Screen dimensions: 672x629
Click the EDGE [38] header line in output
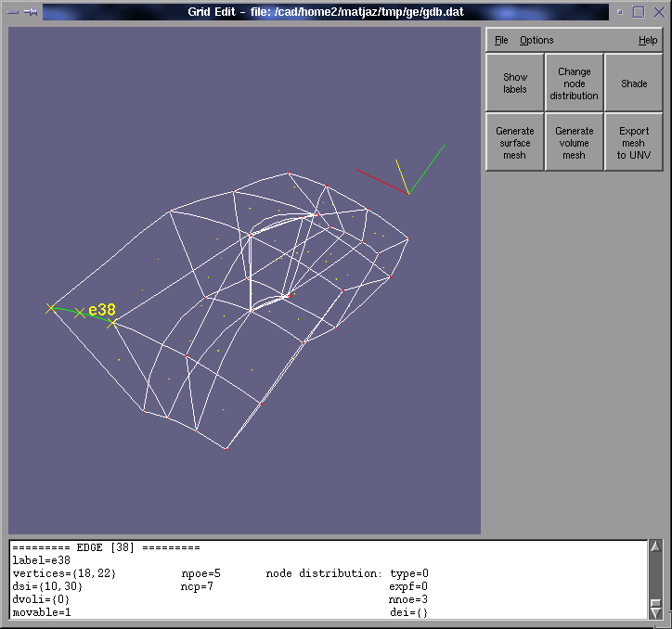106,547
